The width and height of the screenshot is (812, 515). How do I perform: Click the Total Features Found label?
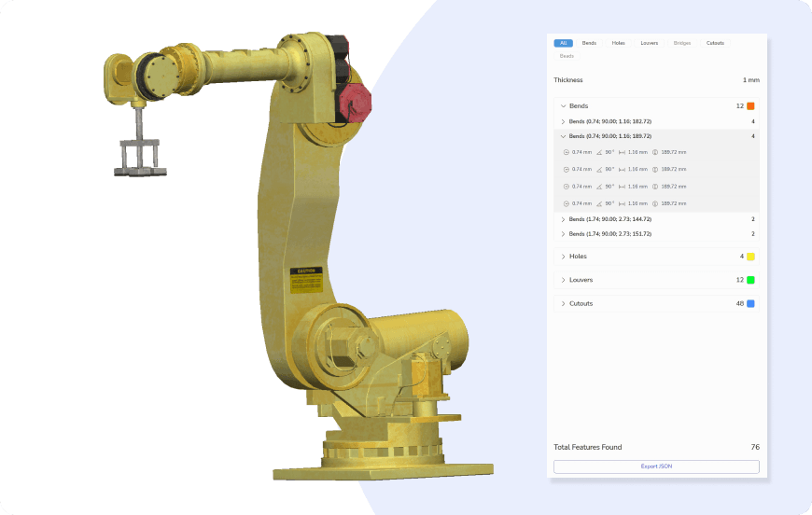(588, 447)
